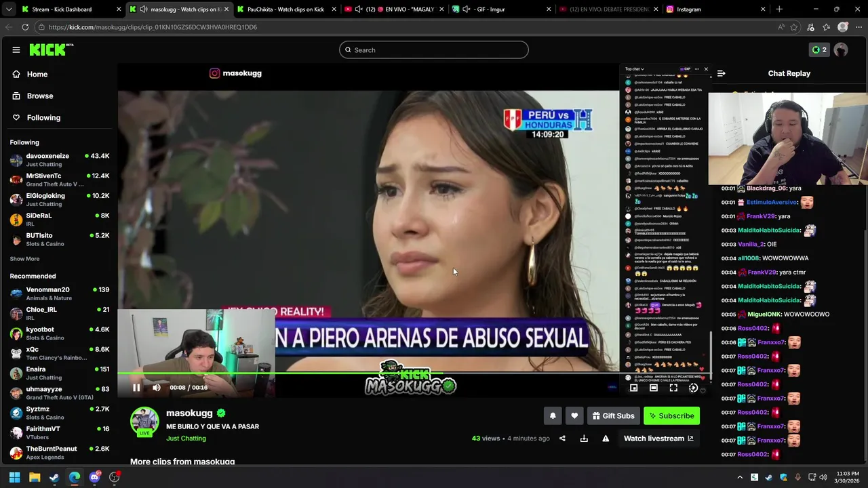868x488 pixels.
Task: Enter fullscreen on the video player
Action: (673, 388)
